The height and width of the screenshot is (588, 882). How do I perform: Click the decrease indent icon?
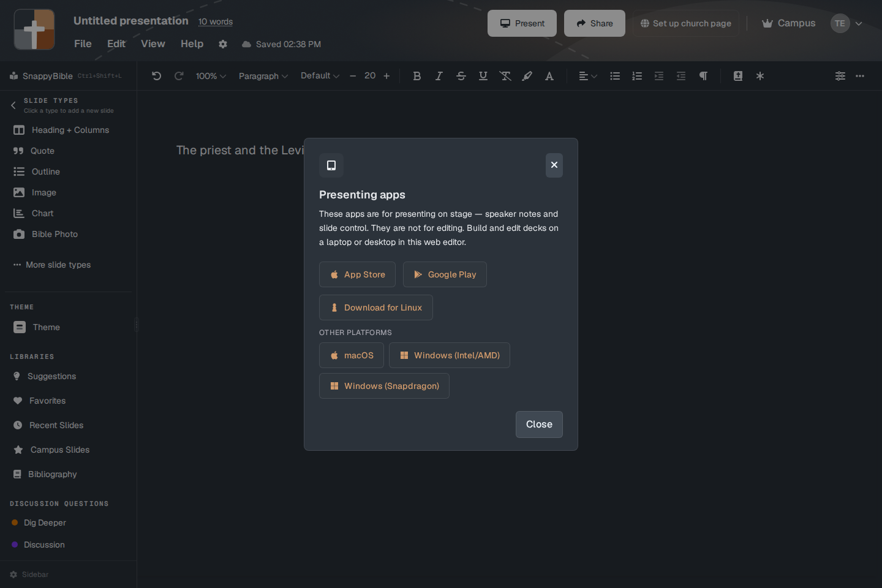(x=681, y=76)
